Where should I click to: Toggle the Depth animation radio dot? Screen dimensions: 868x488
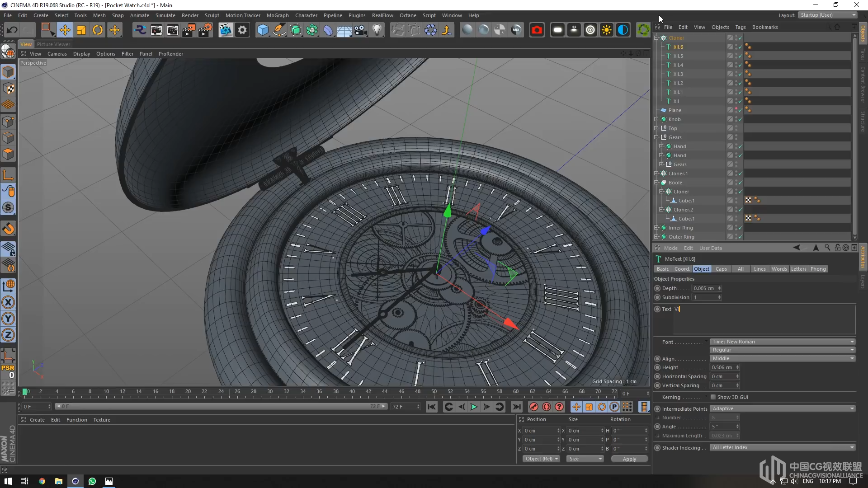coord(657,288)
